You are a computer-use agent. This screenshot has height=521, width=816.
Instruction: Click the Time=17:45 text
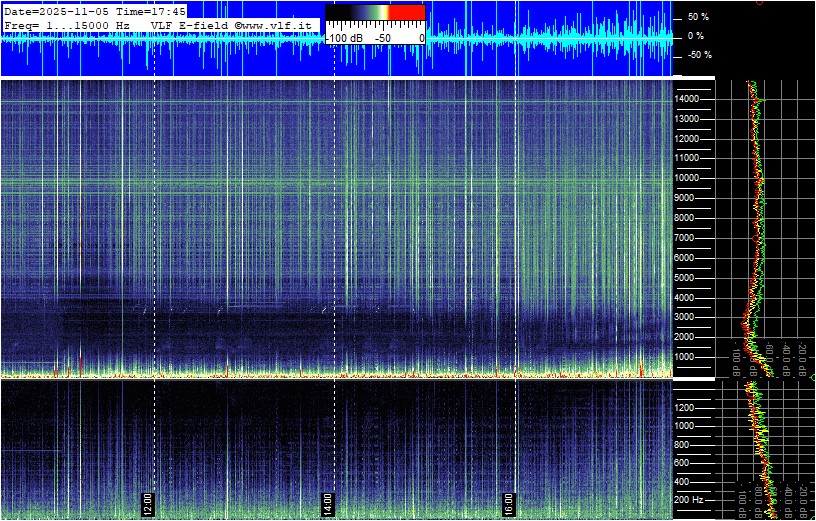[151, 10]
